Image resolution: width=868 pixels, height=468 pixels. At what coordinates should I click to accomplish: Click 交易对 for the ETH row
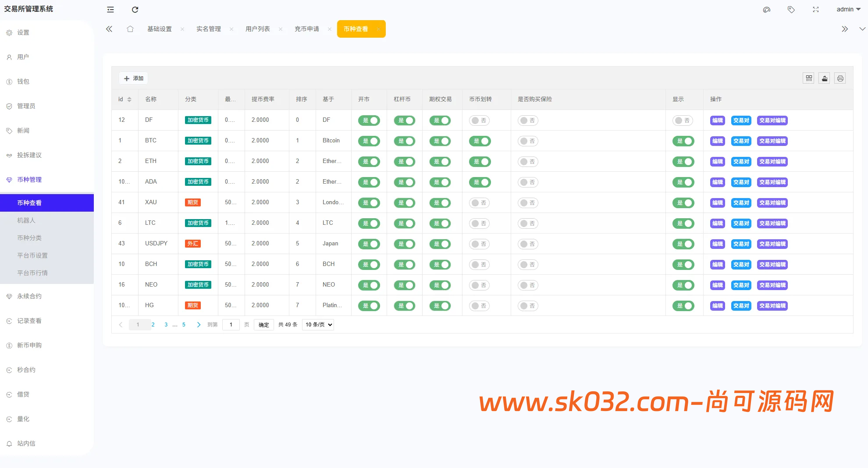(741, 162)
